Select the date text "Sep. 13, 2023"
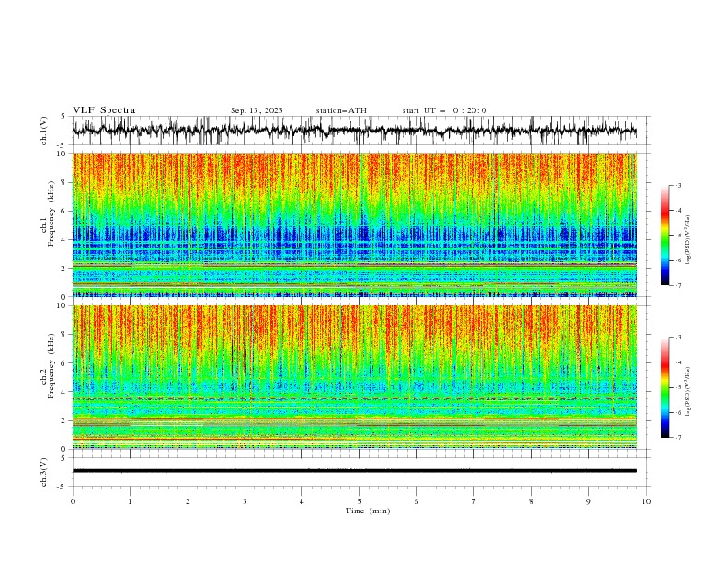Screen dimensions: 728x563 [256, 110]
